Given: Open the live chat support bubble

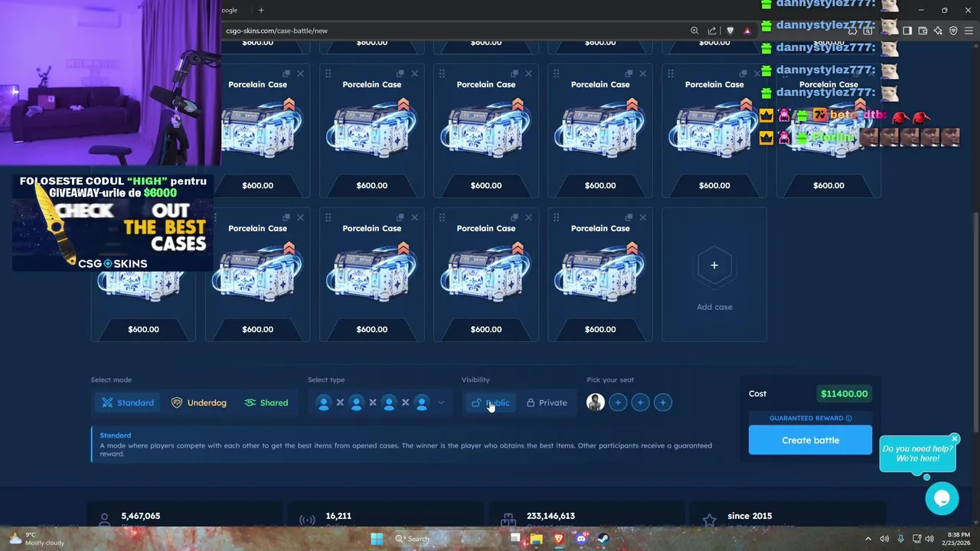Looking at the screenshot, I should point(942,499).
